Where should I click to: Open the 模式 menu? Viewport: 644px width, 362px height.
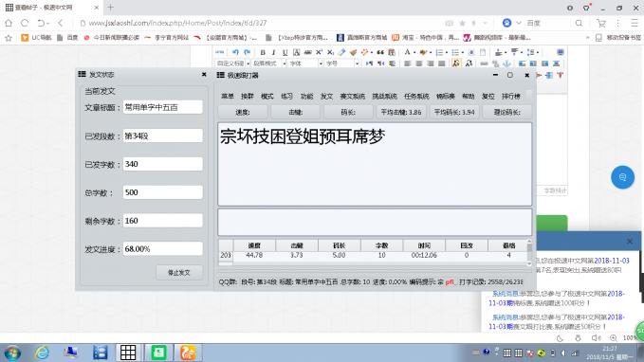(267, 96)
